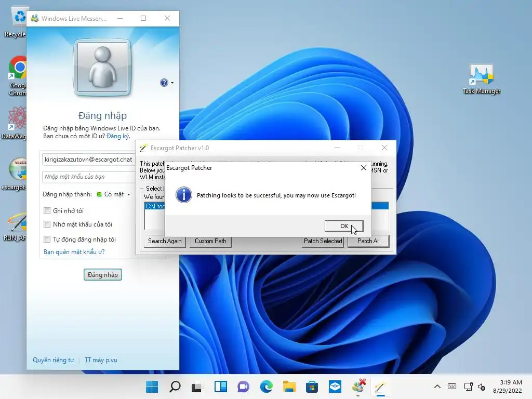Image resolution: width=532 pixels, height=399 pixels.
Task: Open Task View on the taskbar
Action: tap(197, 387)
